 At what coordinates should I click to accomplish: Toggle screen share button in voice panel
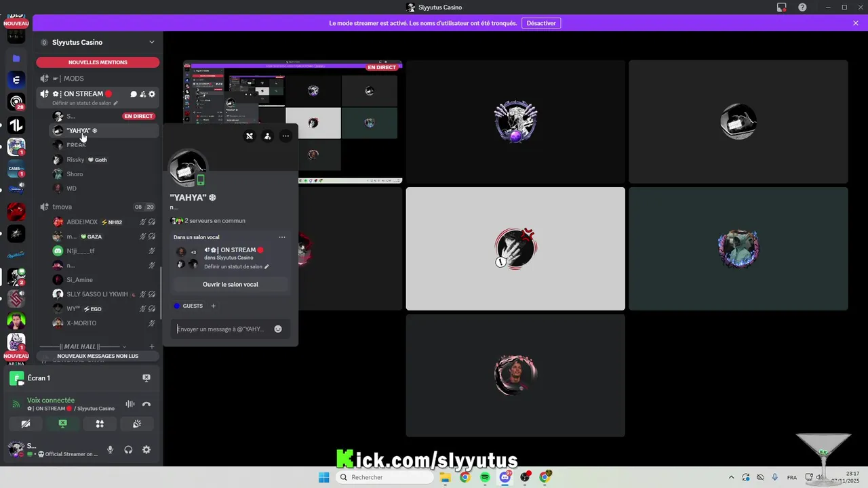(63, 424)
